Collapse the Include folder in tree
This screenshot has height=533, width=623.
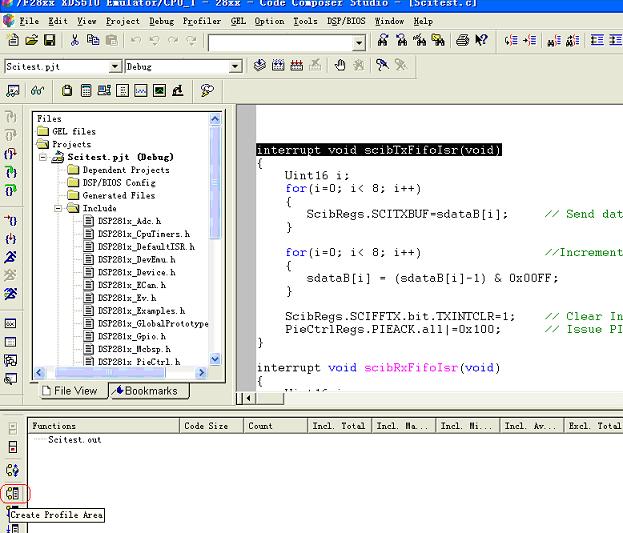pos(60,209)
